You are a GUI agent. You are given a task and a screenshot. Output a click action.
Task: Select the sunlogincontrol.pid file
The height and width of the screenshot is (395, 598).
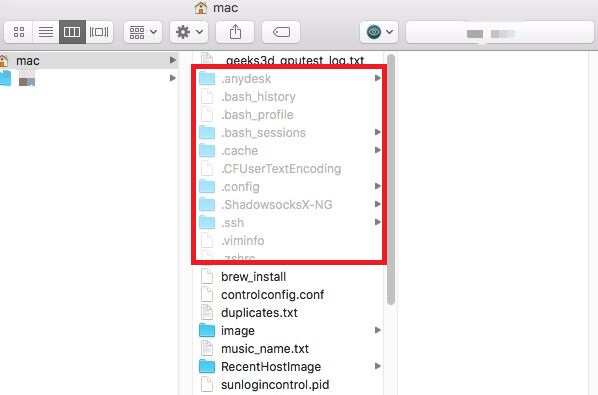(x=288, y=384)
